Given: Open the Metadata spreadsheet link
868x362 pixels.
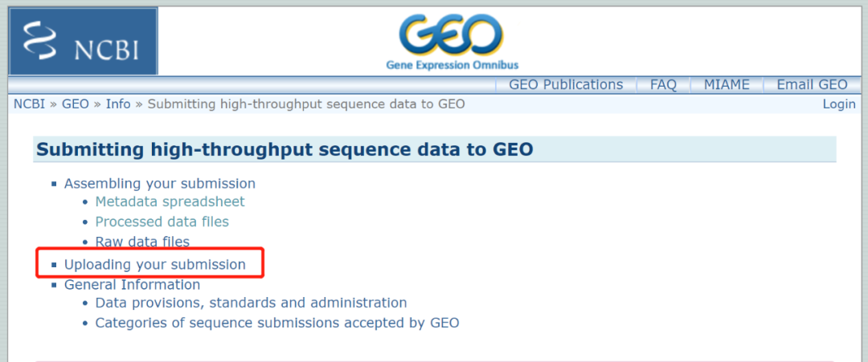Looking at the screenshot, I should pyautogui.click(x=170, y=201).
